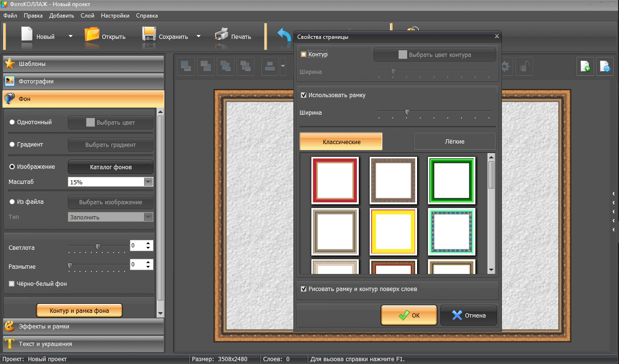Open the Масштаб 15% dropdown
This screenshot has width=619, height=364.
tap(148, 182)
